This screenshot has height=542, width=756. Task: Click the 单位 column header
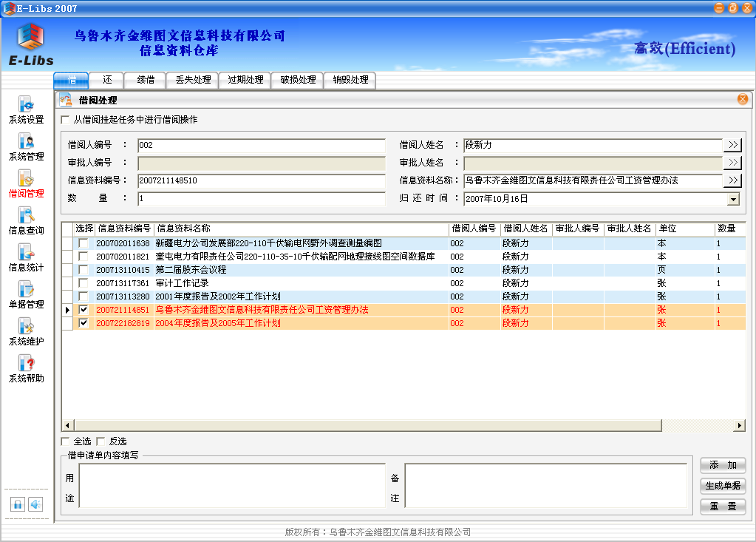coord(684,228)
